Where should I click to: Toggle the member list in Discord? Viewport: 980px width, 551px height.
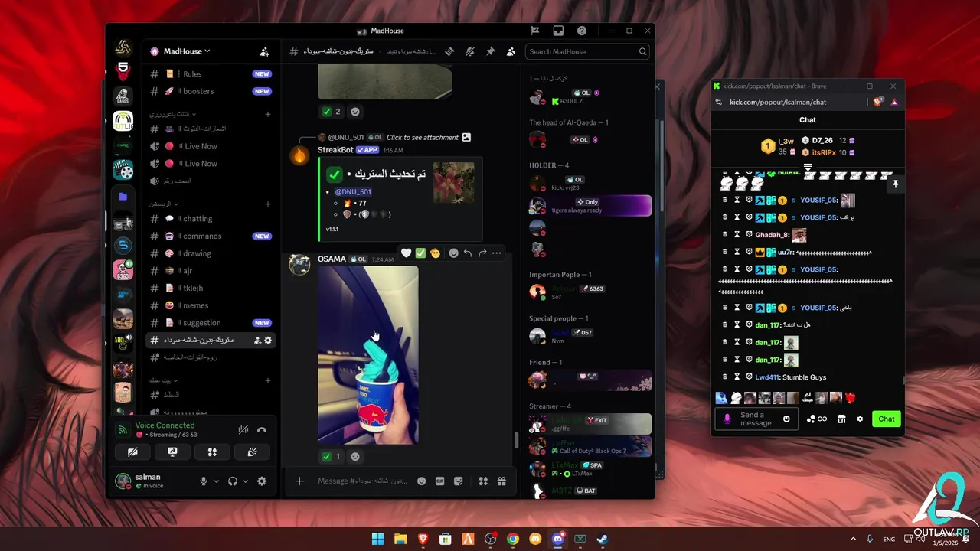[511, 51]
